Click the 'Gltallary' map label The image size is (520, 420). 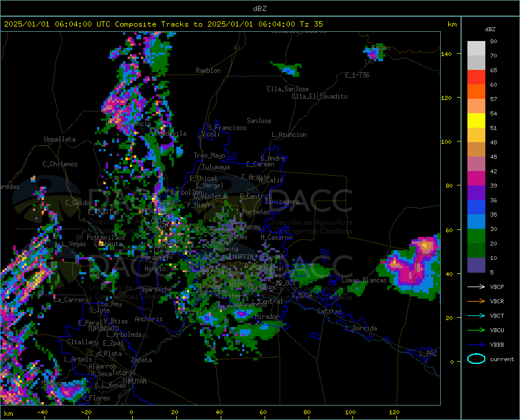click(x=83, y=342)
